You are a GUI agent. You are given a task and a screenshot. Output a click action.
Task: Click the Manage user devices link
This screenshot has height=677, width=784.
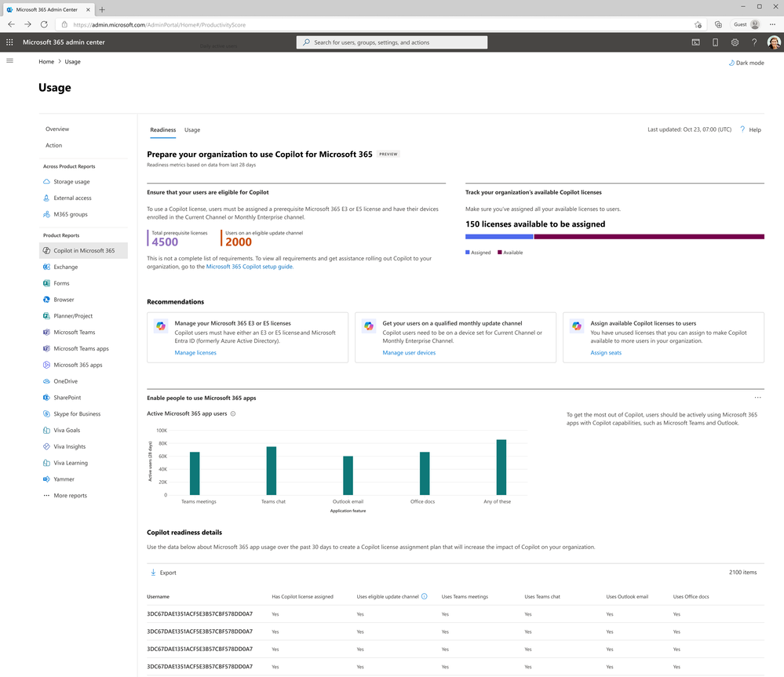click(x=409, y=353)
